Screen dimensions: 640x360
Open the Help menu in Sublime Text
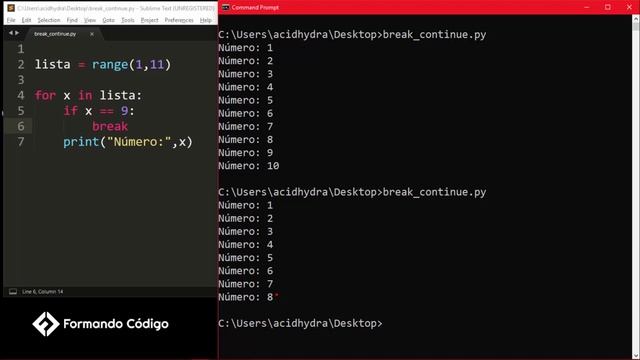coord(206,20)
